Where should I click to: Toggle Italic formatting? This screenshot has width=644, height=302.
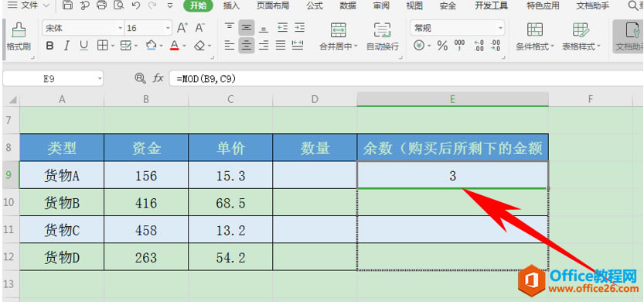click(66, 46)
